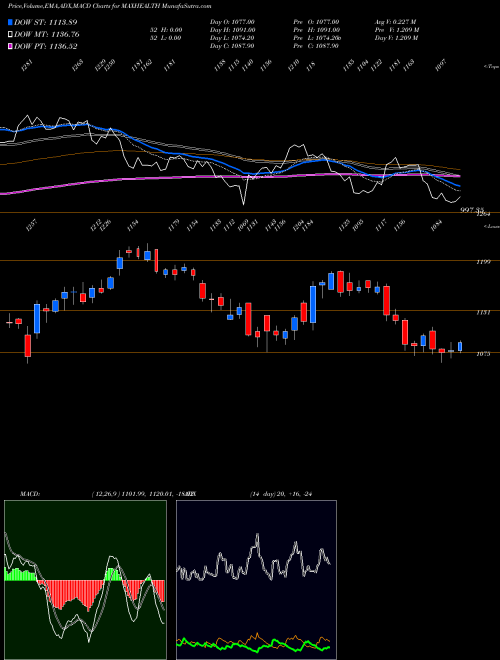The height and width of the screenshot is (660, 500).
Task: Click the Day V: 1.209 M value
Action: [396, 38]
